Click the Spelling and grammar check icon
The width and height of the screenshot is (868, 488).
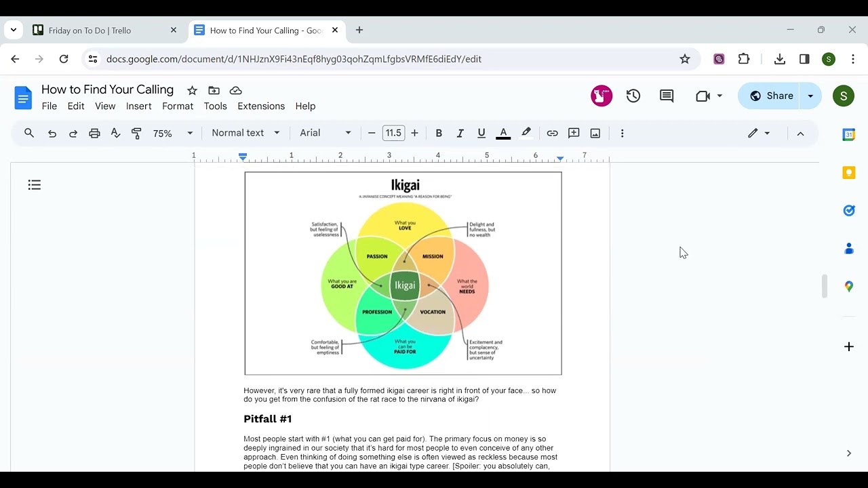(x=116, y=134)
